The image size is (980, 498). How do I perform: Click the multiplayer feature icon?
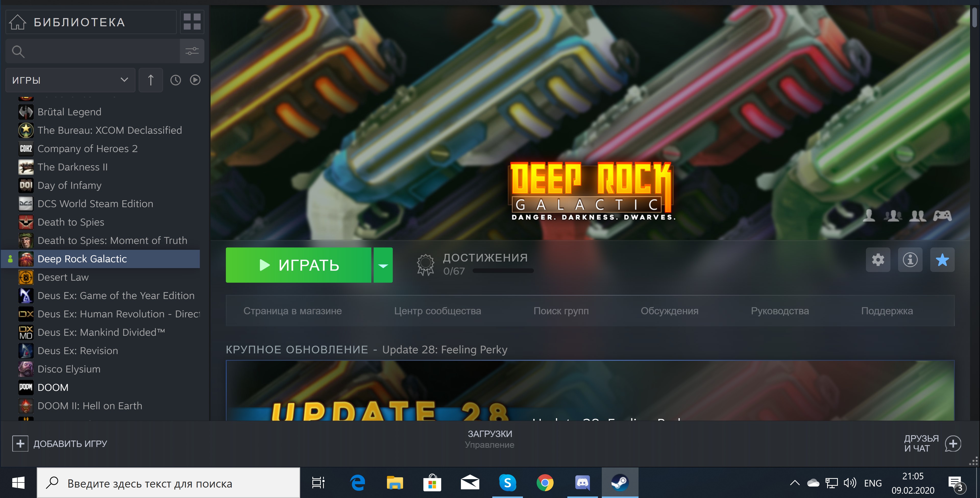click(x=892, y=216)
